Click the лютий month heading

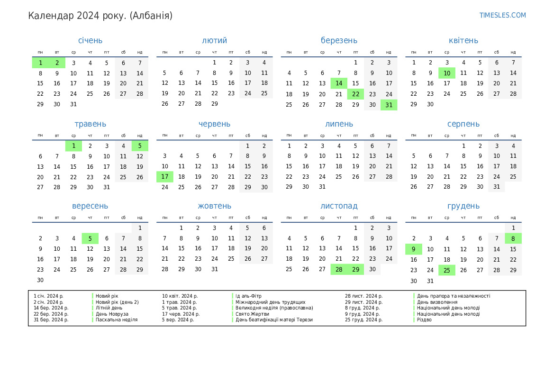(x=214, y=41)
